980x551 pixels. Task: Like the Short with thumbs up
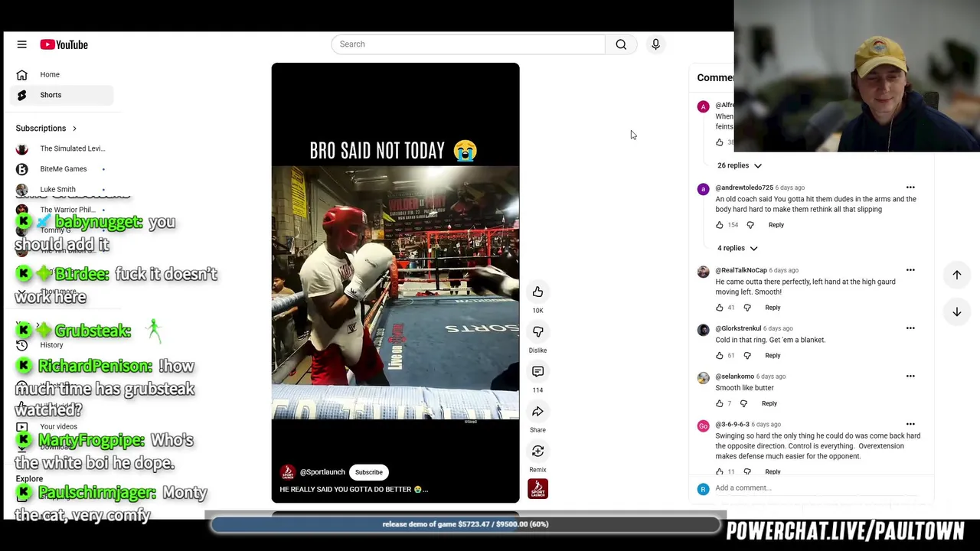(537, 292)
